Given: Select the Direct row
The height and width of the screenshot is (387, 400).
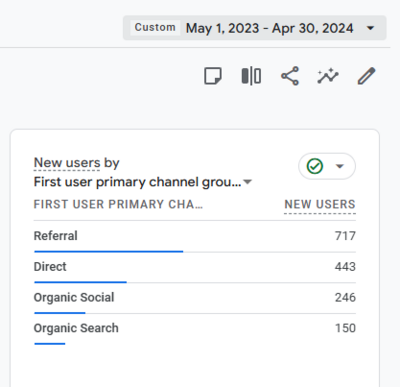Looking at the screenshot, I should [195, 267].
